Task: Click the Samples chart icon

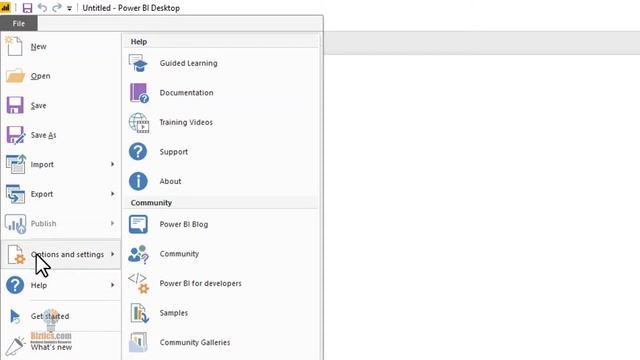Action: point(139,313)
